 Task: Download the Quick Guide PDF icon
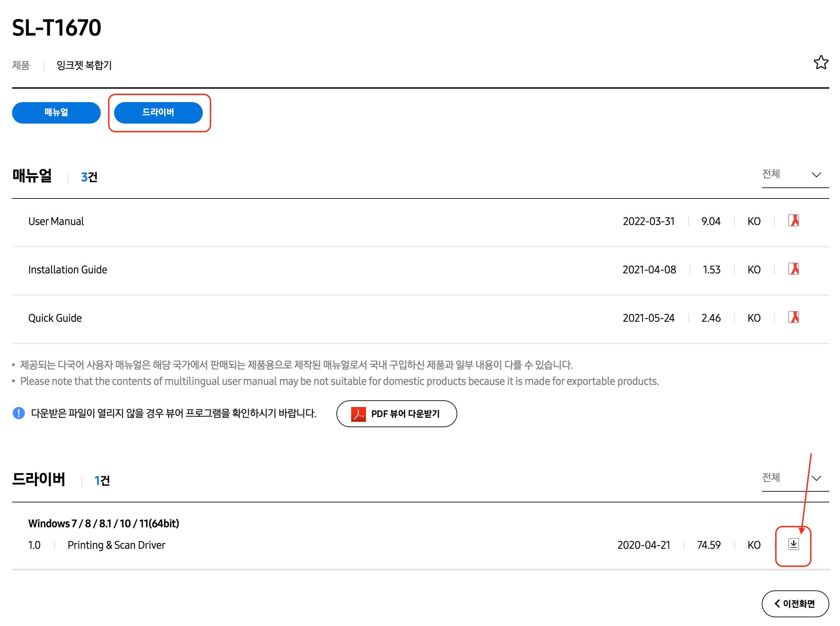tap(793, 317)
